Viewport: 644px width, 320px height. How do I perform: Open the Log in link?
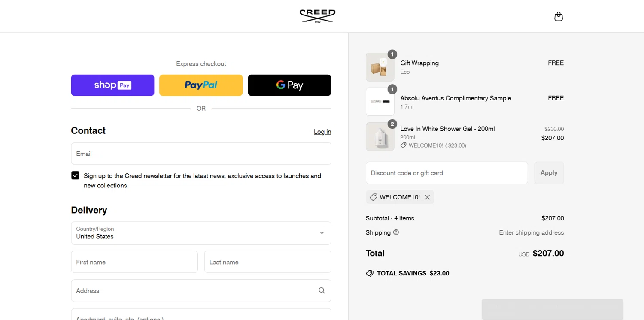(322, 132)
